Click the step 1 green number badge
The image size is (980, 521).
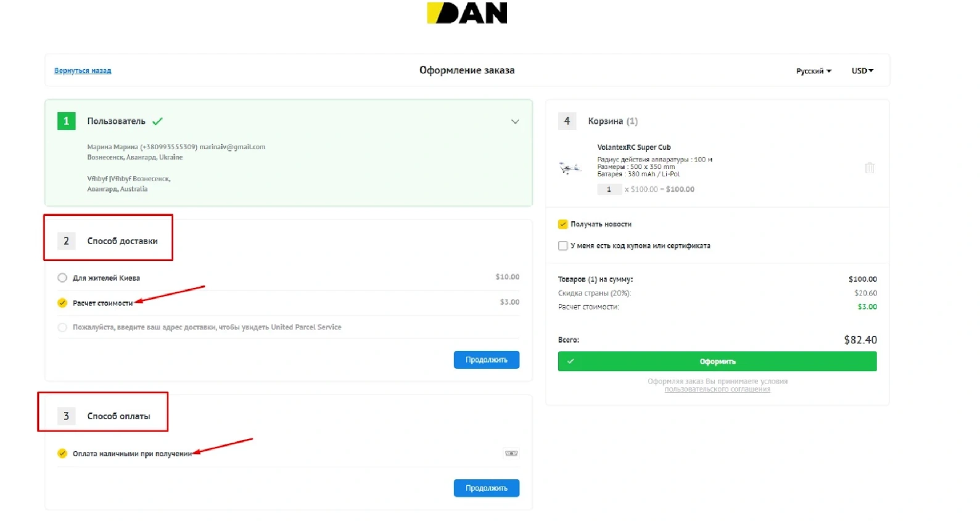(67, 121)
